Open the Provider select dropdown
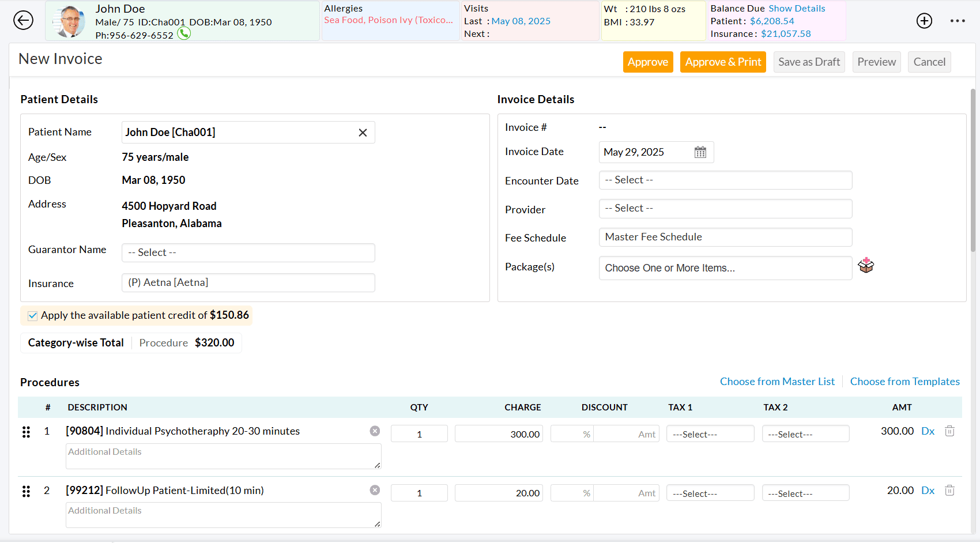 [725, 208]
